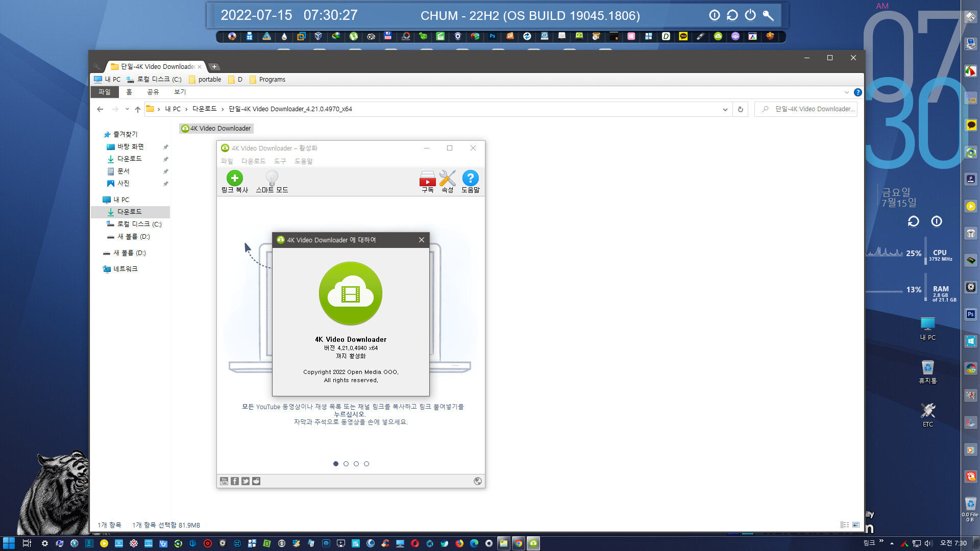
Task: Open the 도구 menu in 4K Video Downloader
Action: tap(280, 161)
